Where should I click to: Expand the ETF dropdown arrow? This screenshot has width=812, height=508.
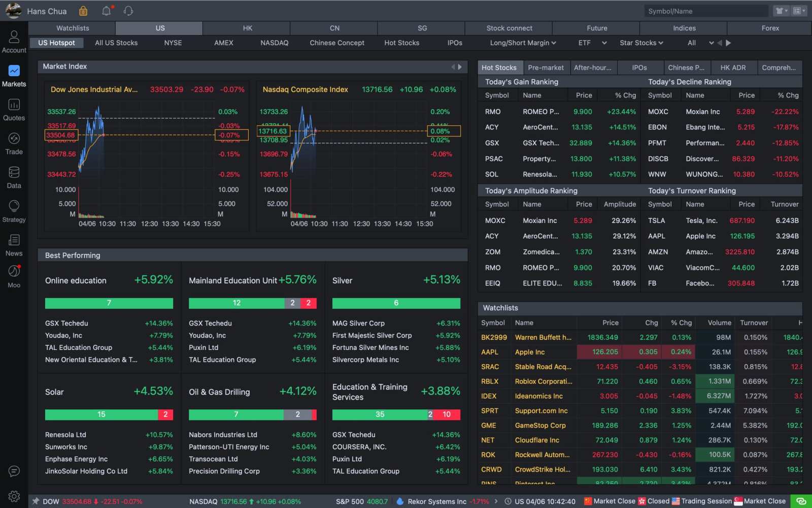coord(604,43)
